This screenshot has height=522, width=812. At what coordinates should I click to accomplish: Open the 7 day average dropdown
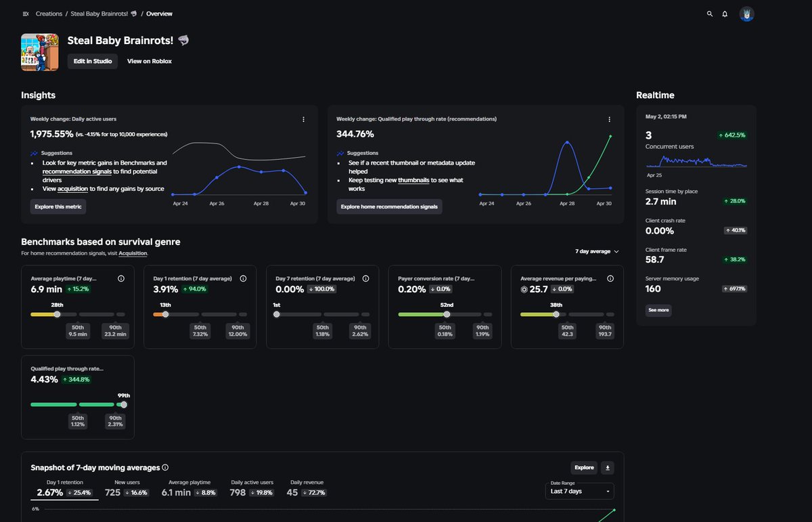597,251
